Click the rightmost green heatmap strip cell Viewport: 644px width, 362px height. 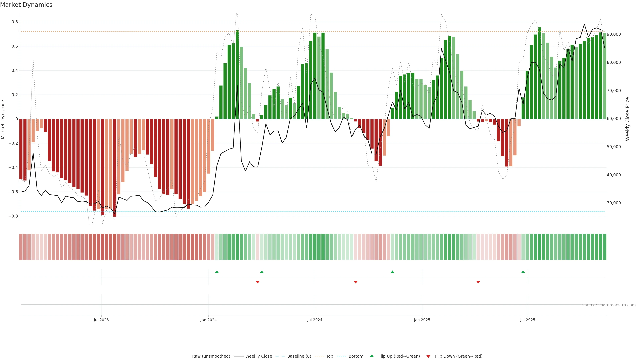pos(604,247)
